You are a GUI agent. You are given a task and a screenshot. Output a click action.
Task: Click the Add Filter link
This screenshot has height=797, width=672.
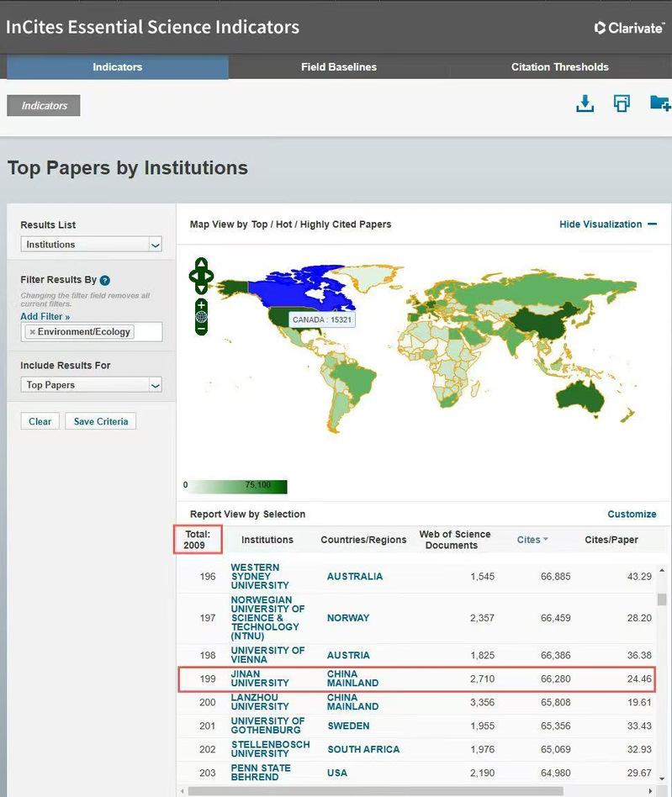tap(45, 316)
